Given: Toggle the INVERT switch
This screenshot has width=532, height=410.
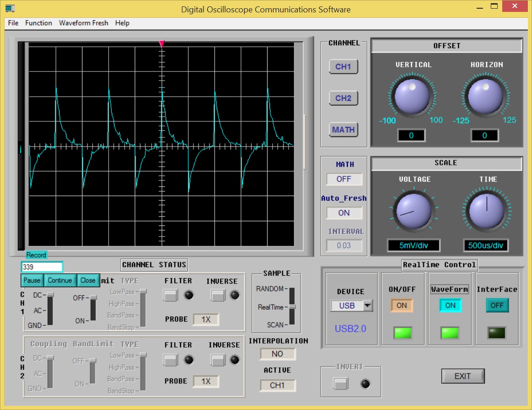Looking at the screenshot, I should (340, 384).
